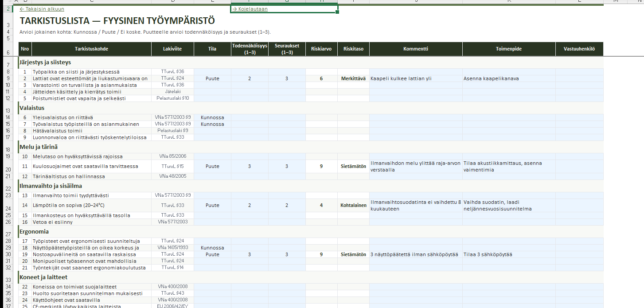The height and width of the screenshot is (308, 644).
Task: Select comment cell Kaapeli kulkee lattian yli
Action: (x=416, y=78)
